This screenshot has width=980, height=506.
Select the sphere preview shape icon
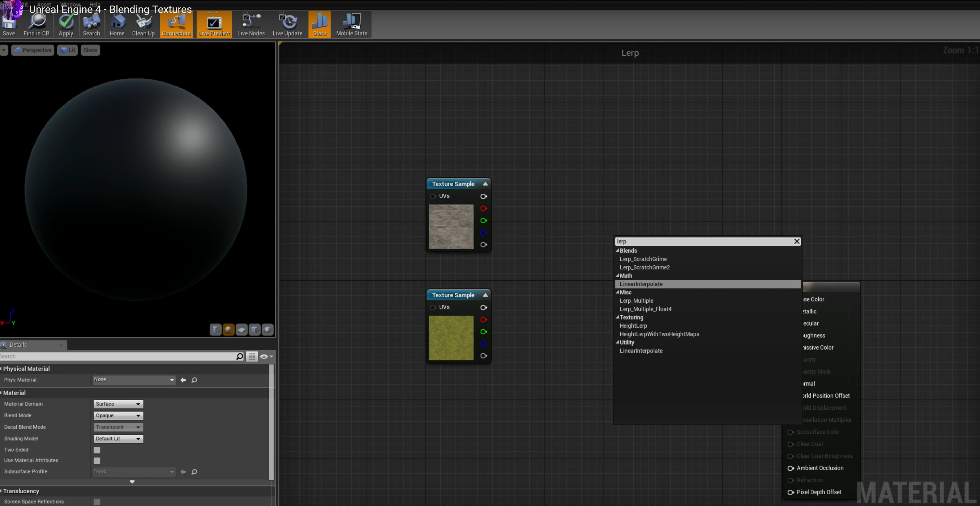point(228,330)
